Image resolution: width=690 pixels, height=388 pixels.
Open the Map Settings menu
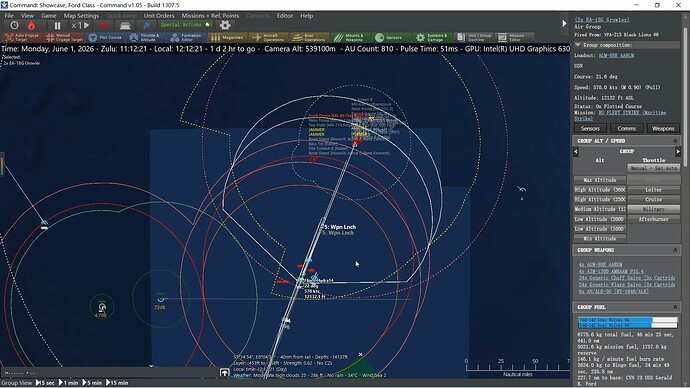click(x=81, y=15)
